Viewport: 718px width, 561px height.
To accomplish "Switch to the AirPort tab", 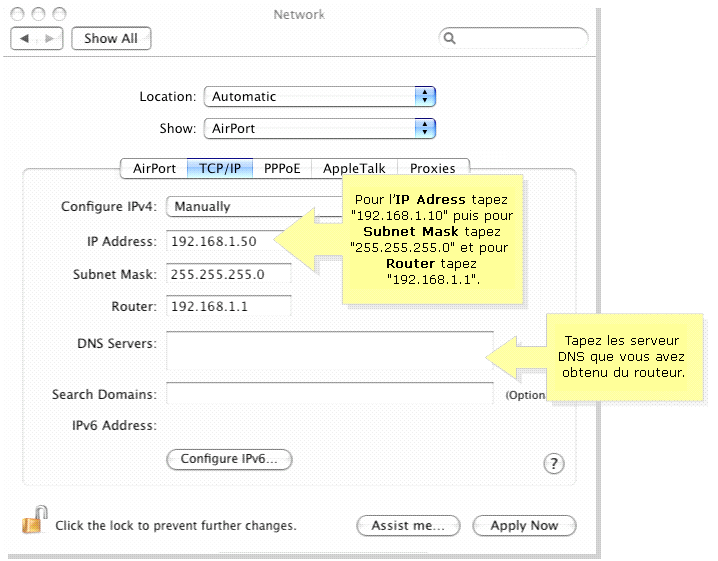I will (154, 168).
